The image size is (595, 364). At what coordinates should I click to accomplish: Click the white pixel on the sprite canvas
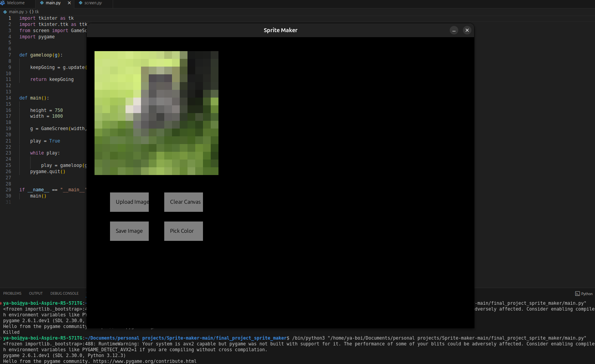137,102
